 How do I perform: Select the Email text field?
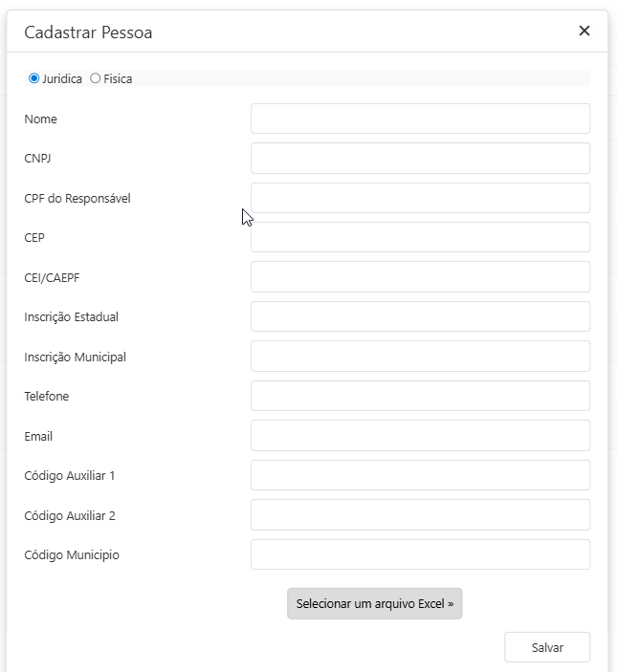pos(420,436)
